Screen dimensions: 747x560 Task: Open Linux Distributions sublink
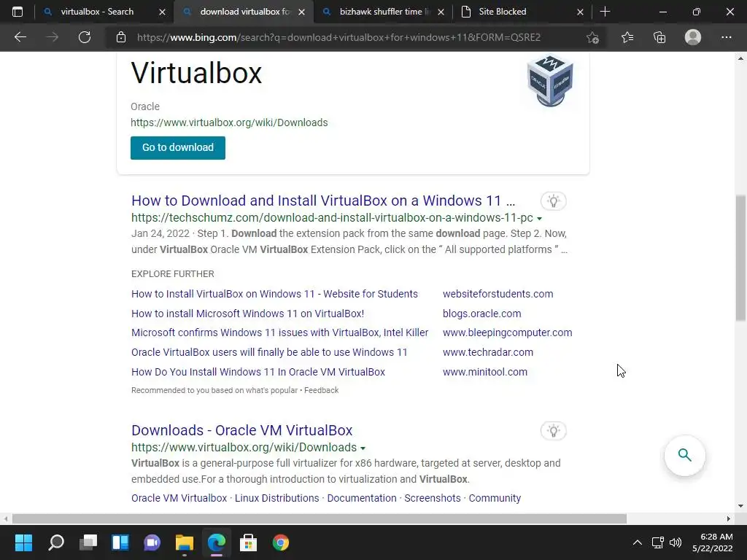click(x=276, y=498)
